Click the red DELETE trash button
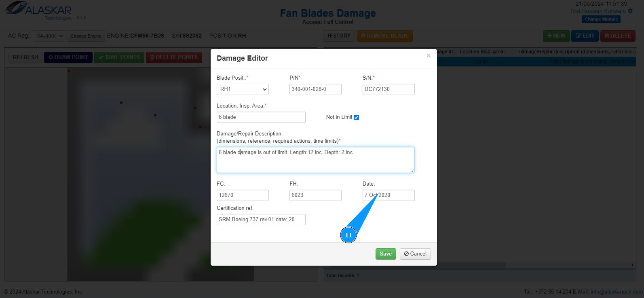 tap(618, 36)
